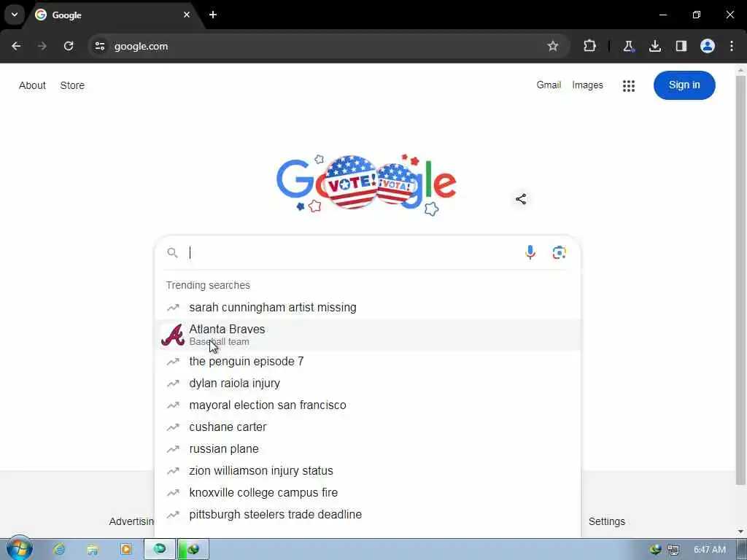The height and width of the screenshot is (560, 747).
Task: Click the blue Sign in button
Action: (684, 85)
